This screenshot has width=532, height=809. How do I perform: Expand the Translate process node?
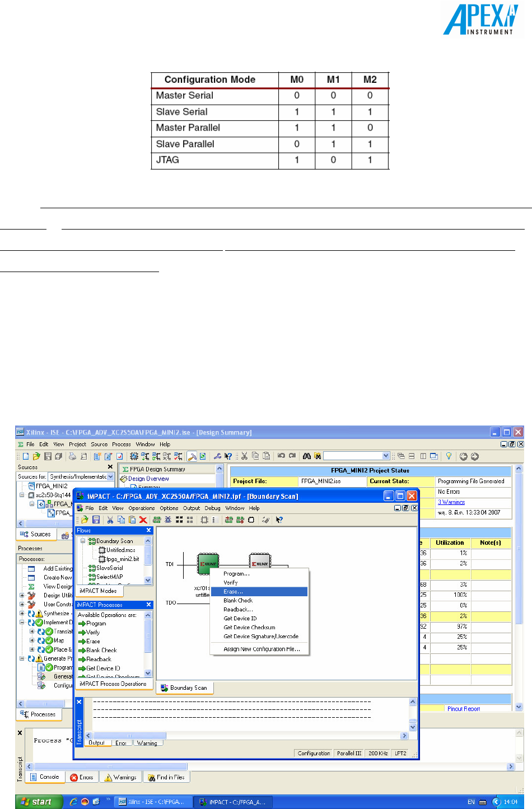click(x=32, y=632)
